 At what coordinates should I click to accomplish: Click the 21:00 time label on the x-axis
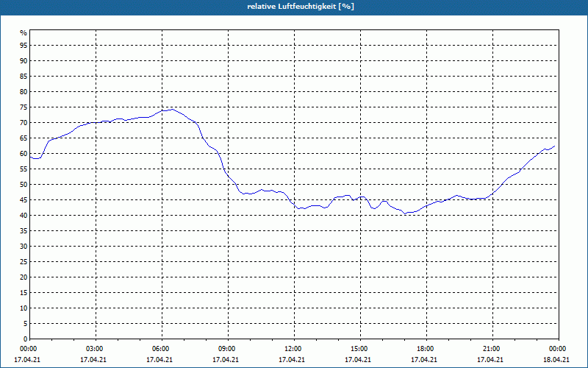click(490, 349)
